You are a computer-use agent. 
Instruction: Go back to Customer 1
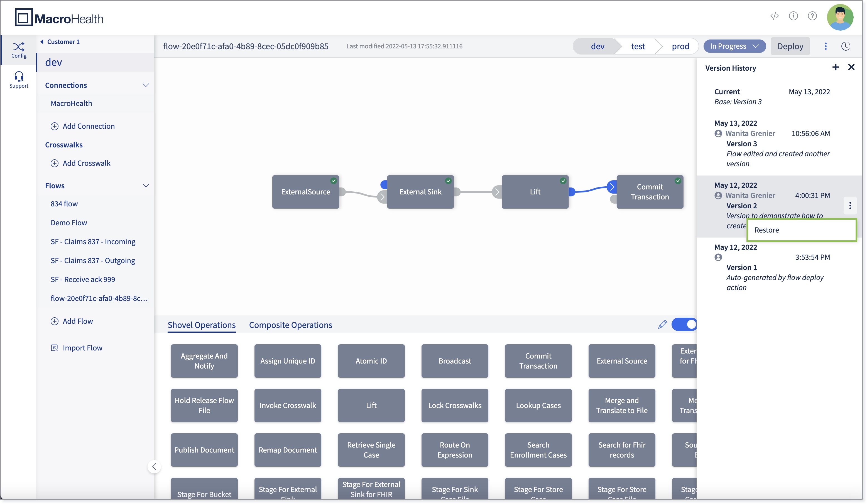[x=60, y=42]
